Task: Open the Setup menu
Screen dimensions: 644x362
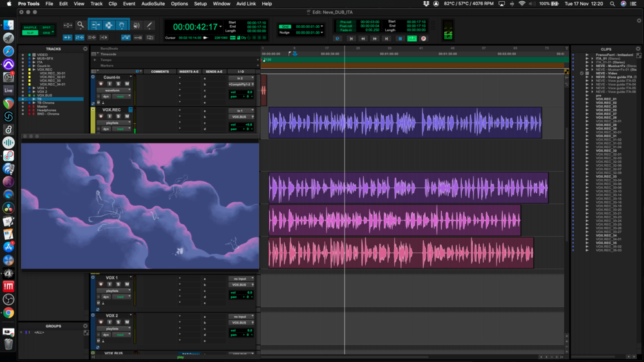Action: (200, 4)
